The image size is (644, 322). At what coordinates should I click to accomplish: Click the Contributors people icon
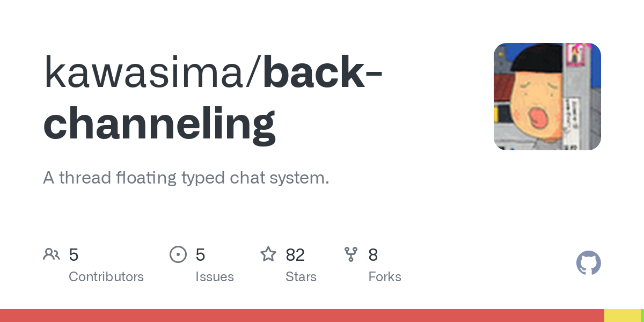point(52,254)
